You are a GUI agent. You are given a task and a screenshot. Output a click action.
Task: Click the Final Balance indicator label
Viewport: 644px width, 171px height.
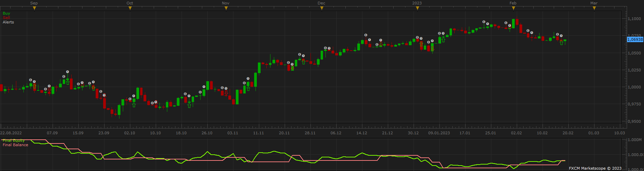pos(15,145)
